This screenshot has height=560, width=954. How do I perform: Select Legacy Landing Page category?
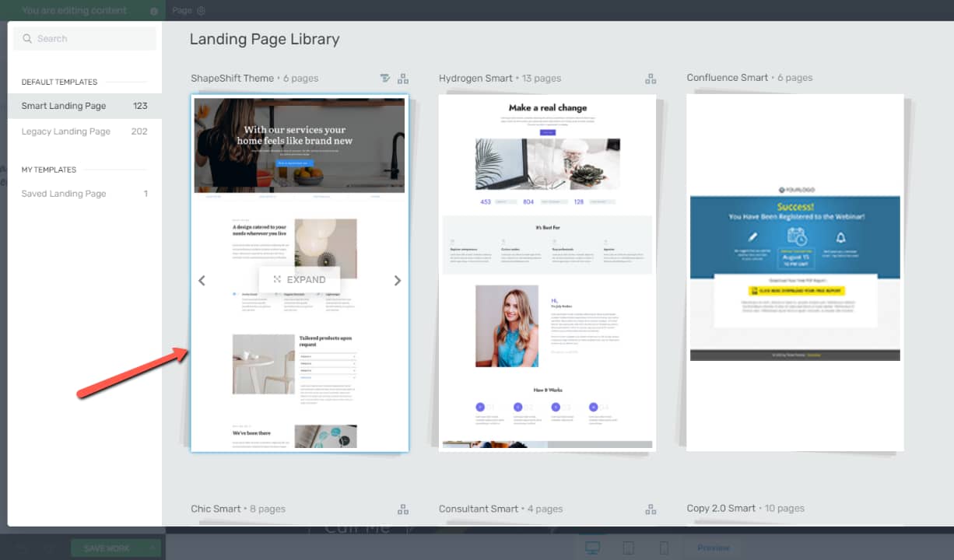tap(84, 131)
